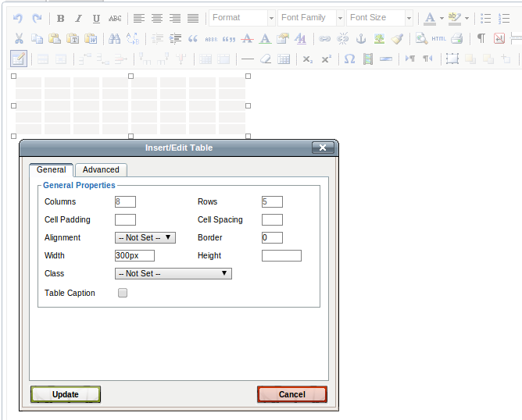Click the anchor icon in toolbar
The height and width of the screenshot is (420, 522).
click(x=360, y=38)
